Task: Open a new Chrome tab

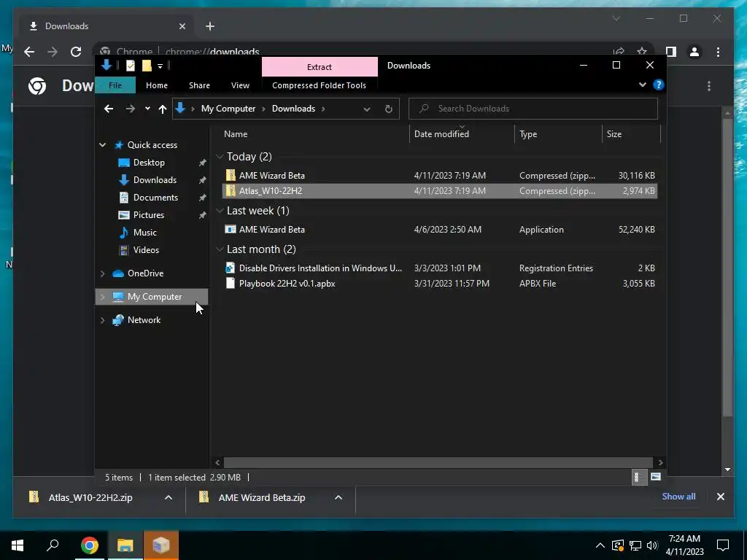Action: point(210,26)
